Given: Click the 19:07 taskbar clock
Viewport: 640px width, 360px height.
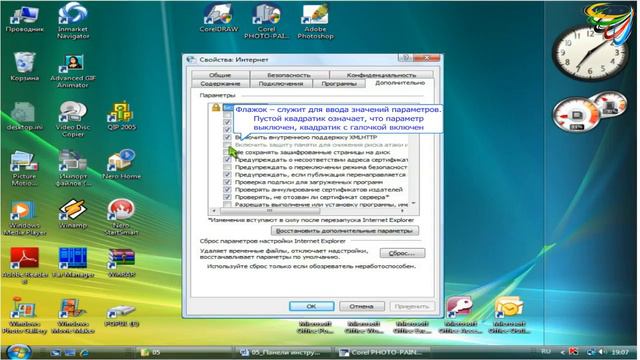Looking at the screenshot, I should [620, 351].
